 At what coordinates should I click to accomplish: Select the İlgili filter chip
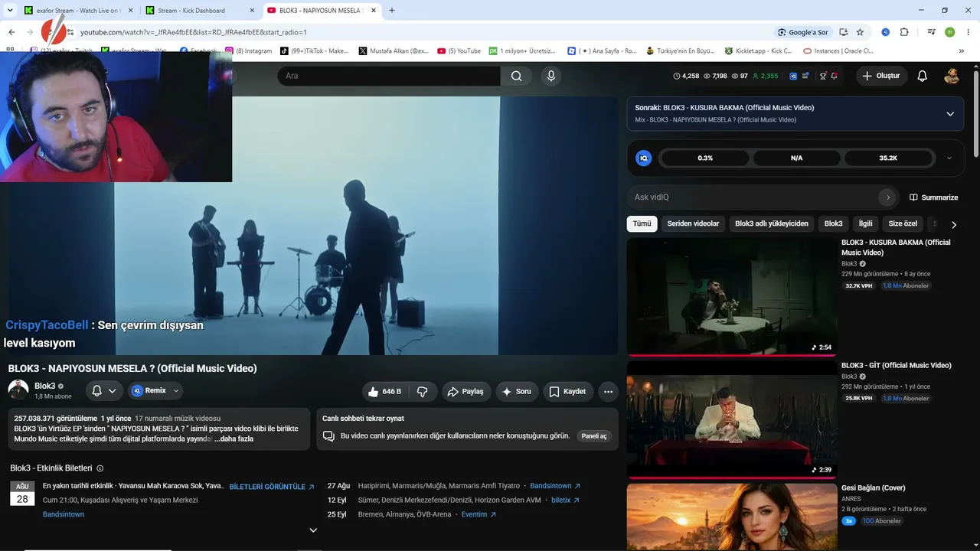[x=865, y=223]
